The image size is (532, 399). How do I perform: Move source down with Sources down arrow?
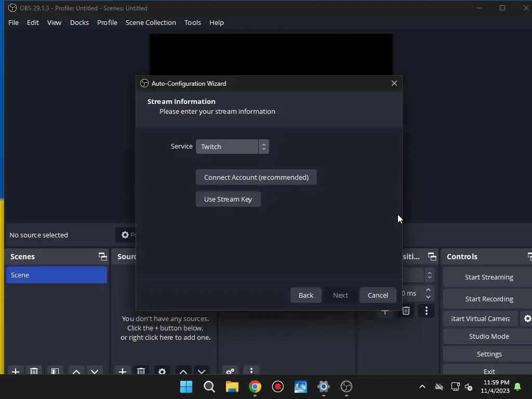point(202,371)
